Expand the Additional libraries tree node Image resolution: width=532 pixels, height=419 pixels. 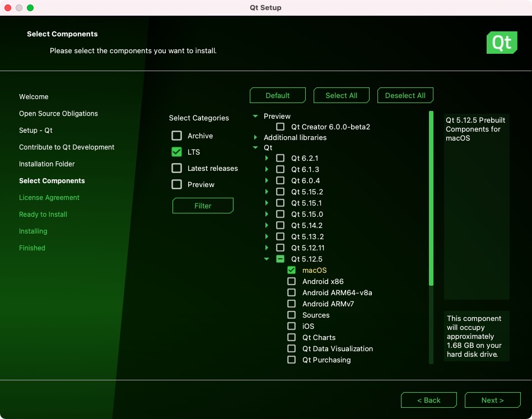pyautogui.click(x=255, y=137)
